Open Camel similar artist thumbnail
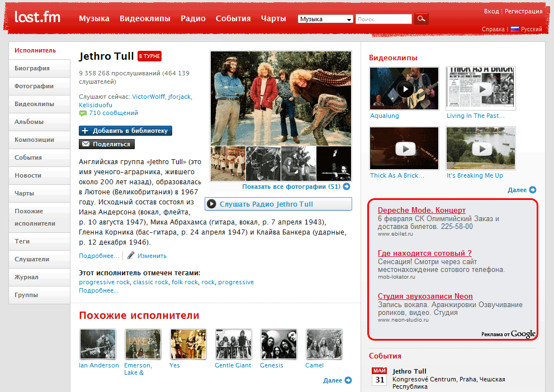 (x=324, y=344)
